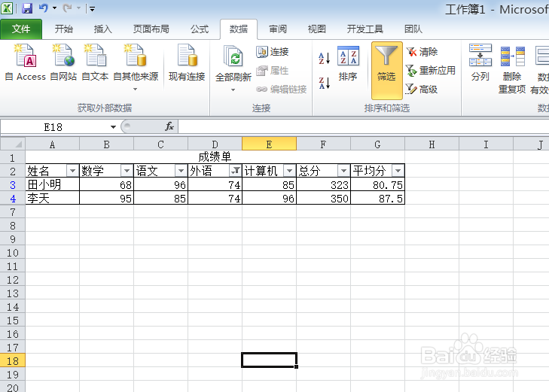Viewport: 549px width, 392px height.
Task: Open the Name Box dropdown arrow
Action: click(x=113, y=127)
